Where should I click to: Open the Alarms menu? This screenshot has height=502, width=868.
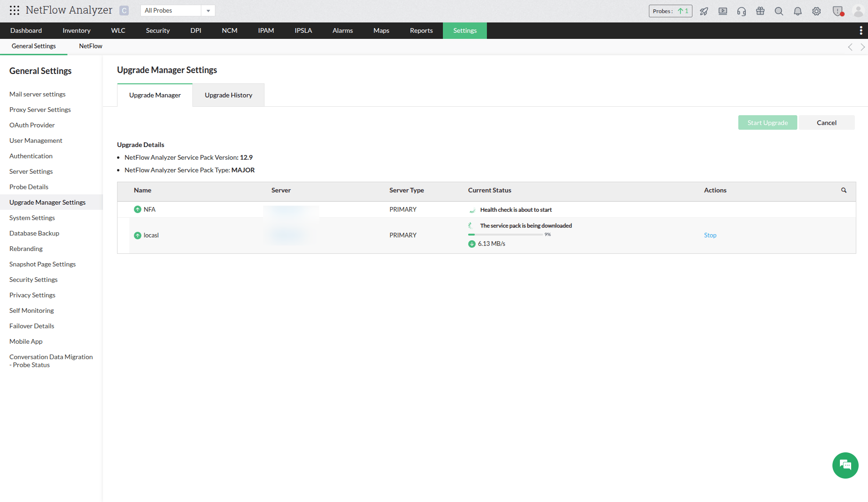tap(343, 30)
